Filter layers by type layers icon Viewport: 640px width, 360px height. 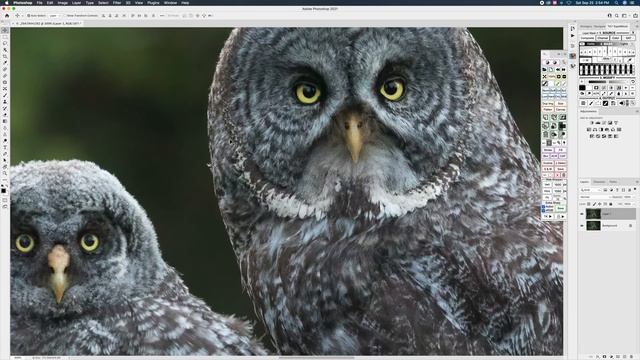click(x=617, y=190)
